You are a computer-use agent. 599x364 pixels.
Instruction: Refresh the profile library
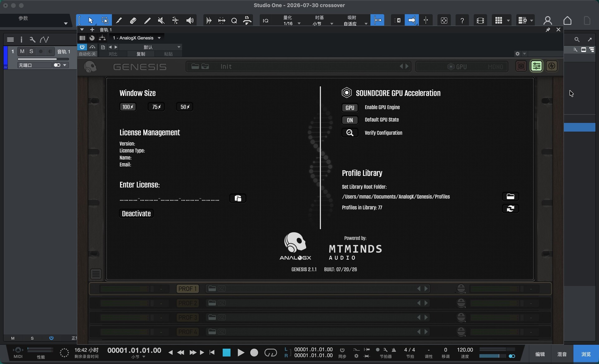tap(510, 208)
